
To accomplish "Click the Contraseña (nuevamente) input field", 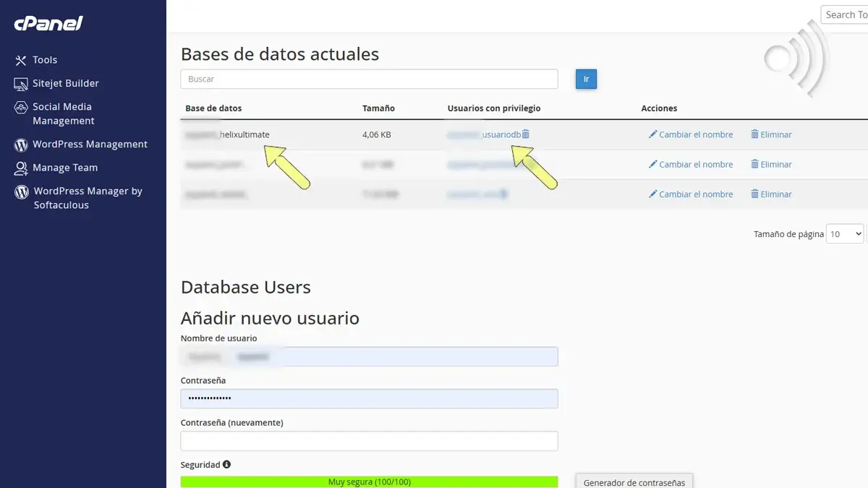I will pyautogui.click(x=369, y=441).
